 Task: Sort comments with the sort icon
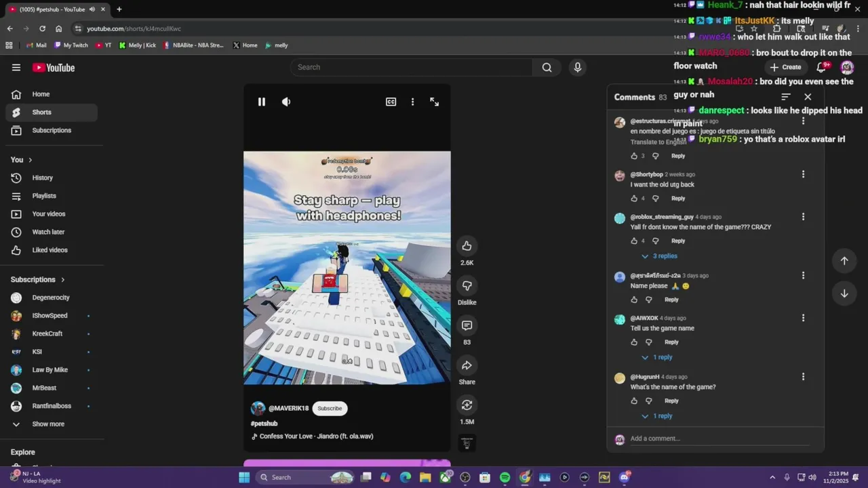click(786, 97)
